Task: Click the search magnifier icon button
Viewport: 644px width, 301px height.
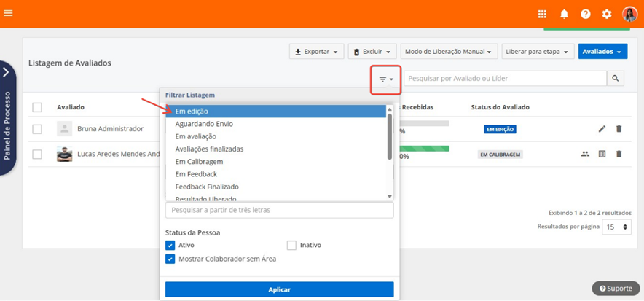Action: tap(616, 79)
